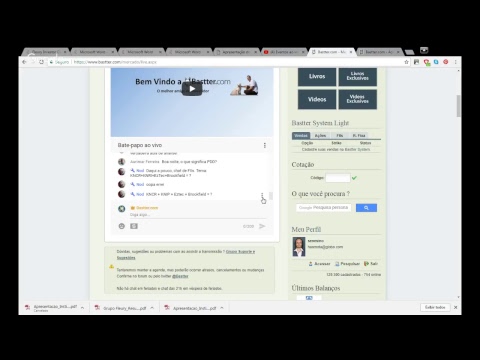Open the last Apresentacao_Insti pdf download
Viewport: 480px width, 360px height.
191,308
